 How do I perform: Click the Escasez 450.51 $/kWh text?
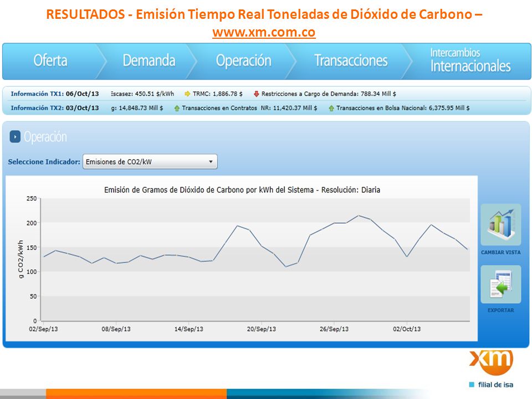tap(142, 94)
